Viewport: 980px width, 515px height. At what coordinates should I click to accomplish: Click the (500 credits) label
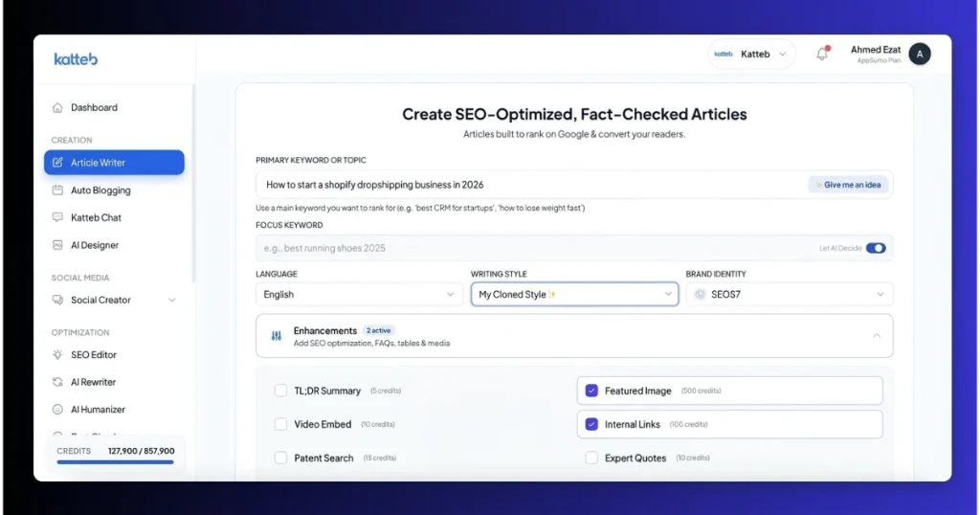(x=702, y=391)
